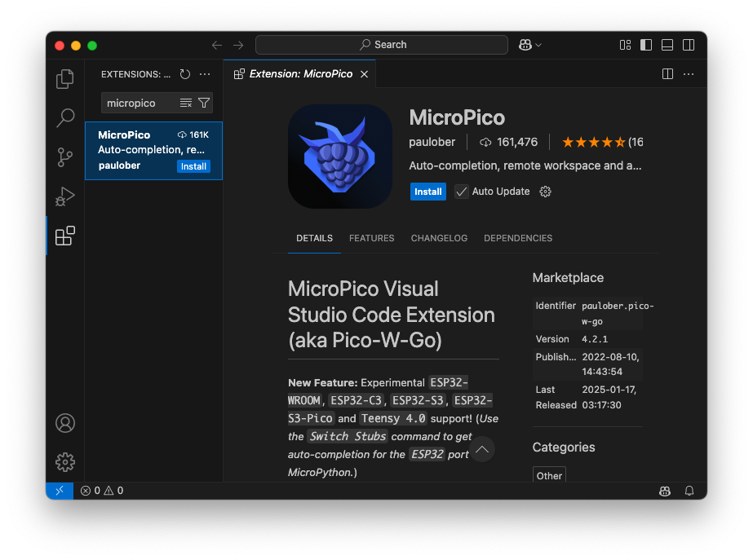This screenshot has height=560, width=753.
Task: Click the Version 4.2.1 value
Action: click(595, 339)
